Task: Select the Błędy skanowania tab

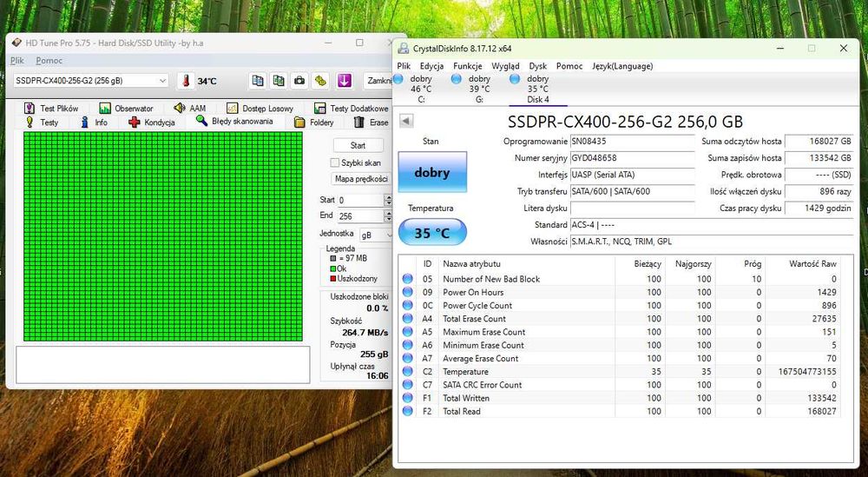Action: [234, 121]
